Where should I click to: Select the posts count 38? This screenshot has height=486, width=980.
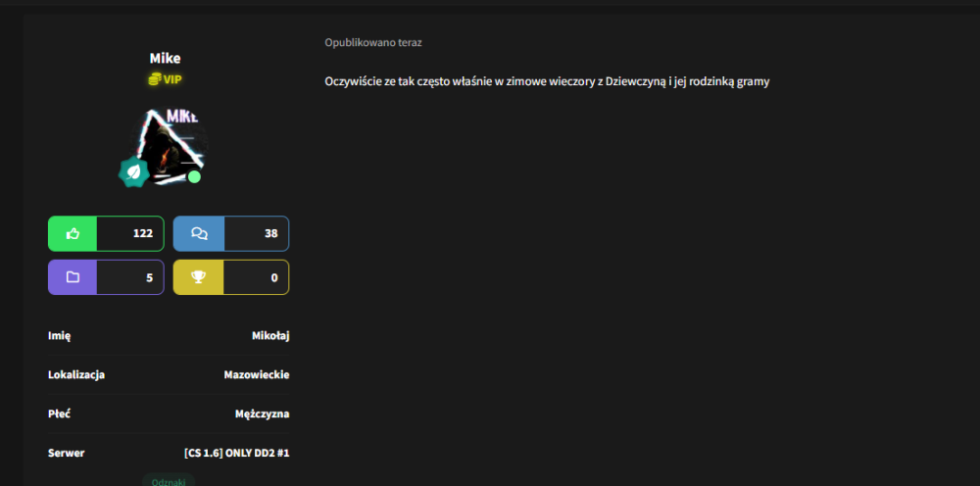click(x=271, y=233)
